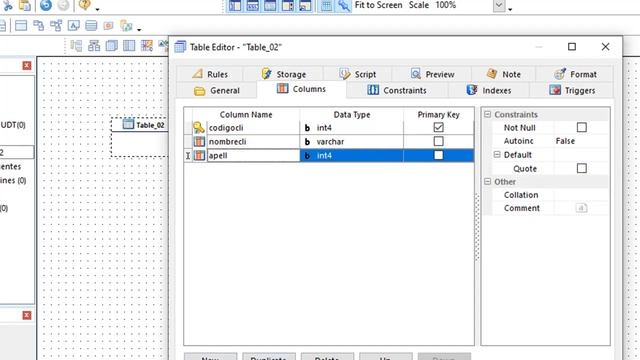Viewport: 640px width, 360px height.
Task: Maximize the Table Editor dialog
Action: tap(572, 47)
